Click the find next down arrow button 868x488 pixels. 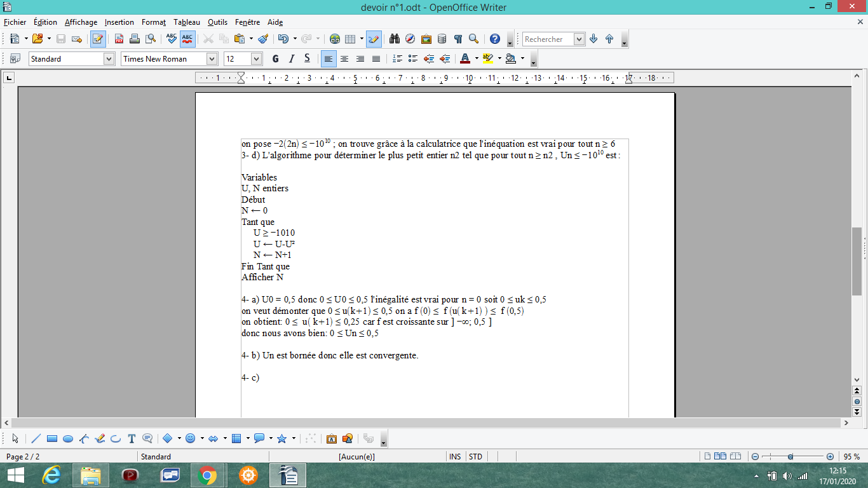pyautogui.click(x=593, y=39)
